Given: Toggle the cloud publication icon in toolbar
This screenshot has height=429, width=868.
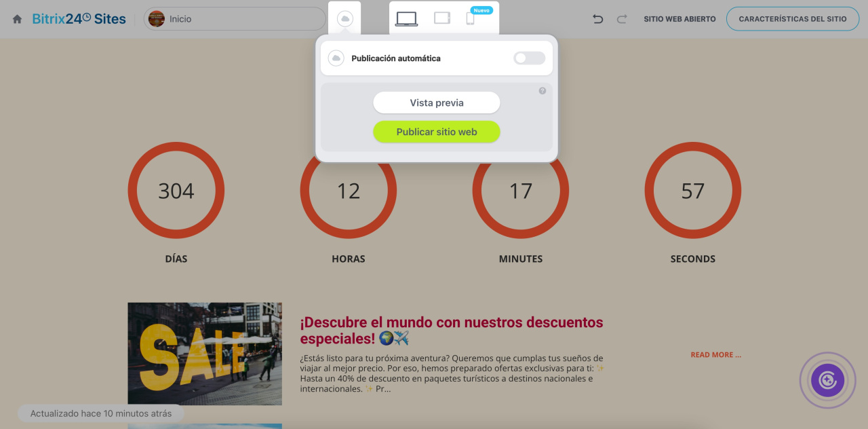Looking at the screenshot, I should click(x=344, y=18).
